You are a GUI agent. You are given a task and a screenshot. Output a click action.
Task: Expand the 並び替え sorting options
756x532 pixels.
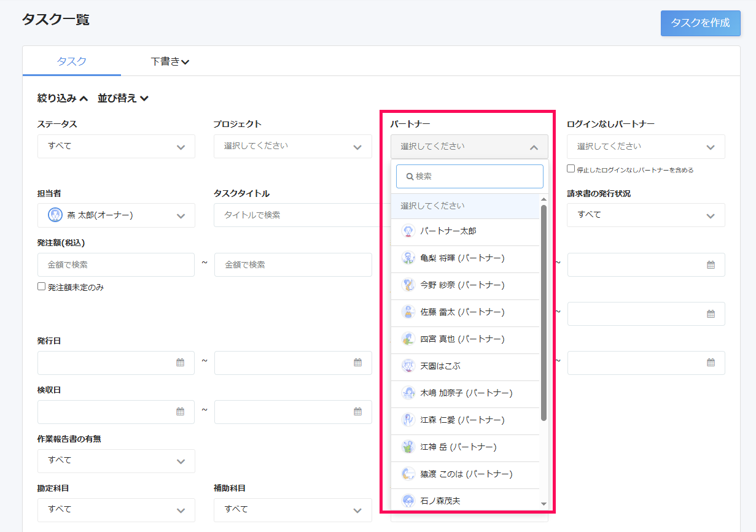click(x=123, y=98)
